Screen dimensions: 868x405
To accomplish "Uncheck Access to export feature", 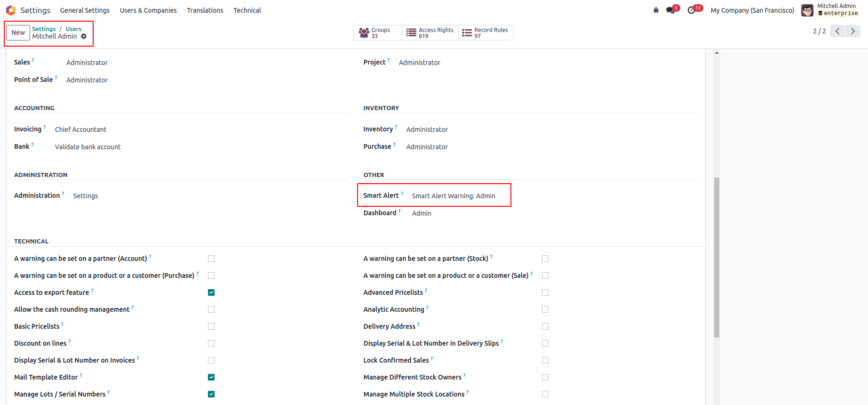I will point(211,292).
